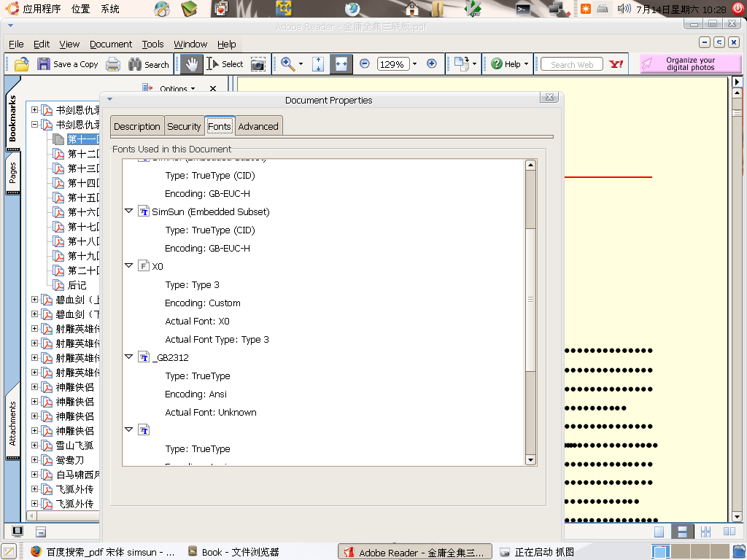Screen dimensions: 747x560
Task: Open the Zoom tool dropdown arrow
Action: (x=301, y=64)
